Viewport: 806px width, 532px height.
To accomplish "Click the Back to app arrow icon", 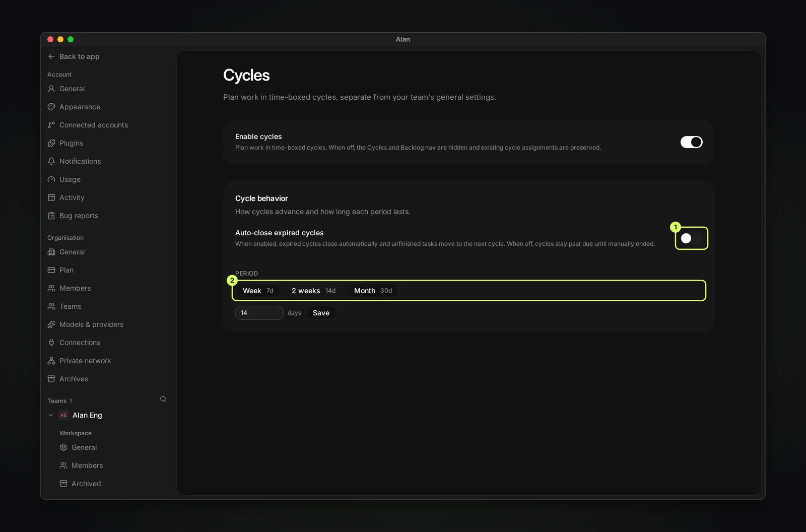I will [x=51, y=56].
